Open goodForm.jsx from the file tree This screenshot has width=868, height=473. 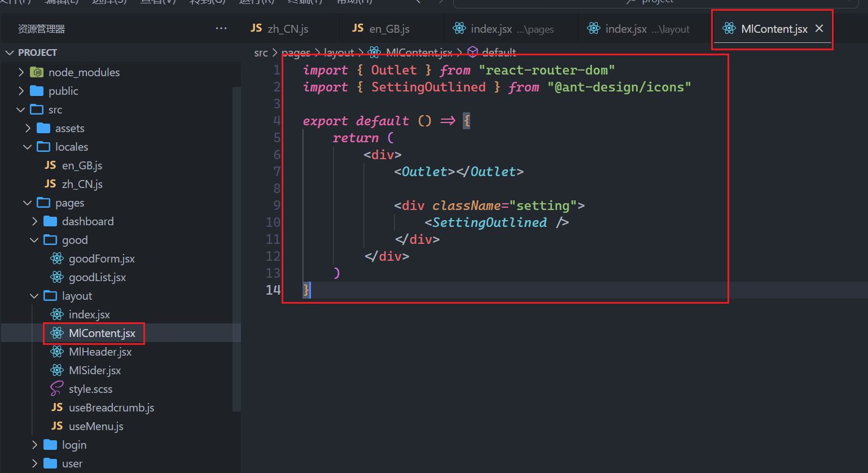102,259
